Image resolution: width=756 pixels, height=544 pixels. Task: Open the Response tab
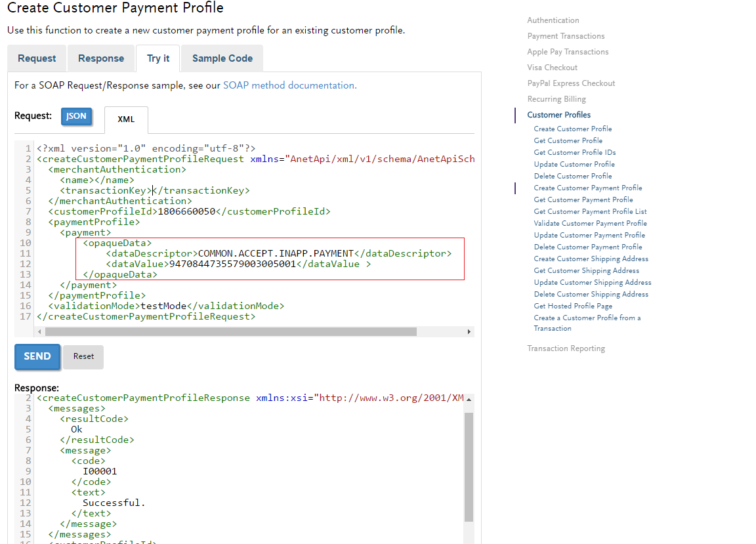pos(100,58)
